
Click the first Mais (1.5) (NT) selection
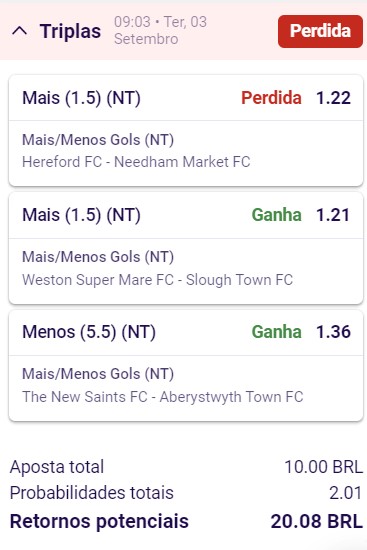[81, 98]
